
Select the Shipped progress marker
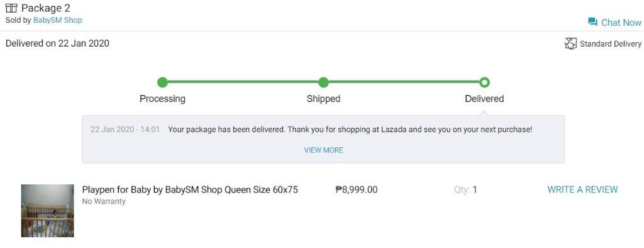(x=323, y=82)
